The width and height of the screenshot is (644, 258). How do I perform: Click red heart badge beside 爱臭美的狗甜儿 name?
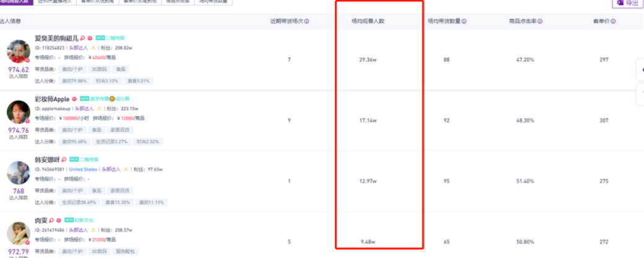(x=90, y=38)
